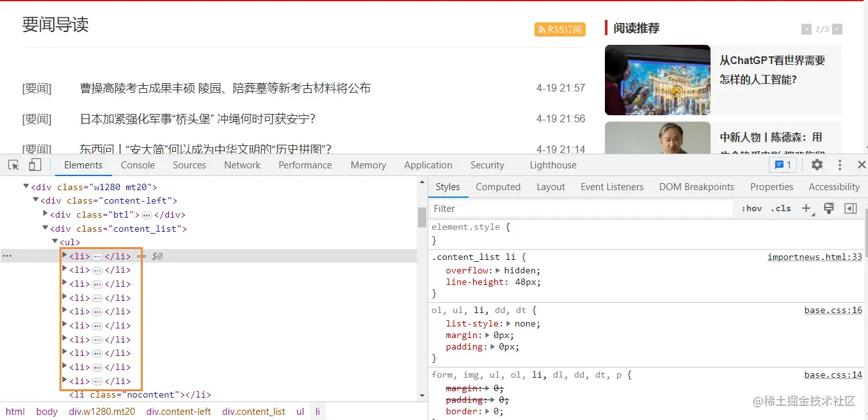Image resolution: width=868 pixels, height=420 pixels.
Task: Open the Accessibility tab
Action: point(834,187)
